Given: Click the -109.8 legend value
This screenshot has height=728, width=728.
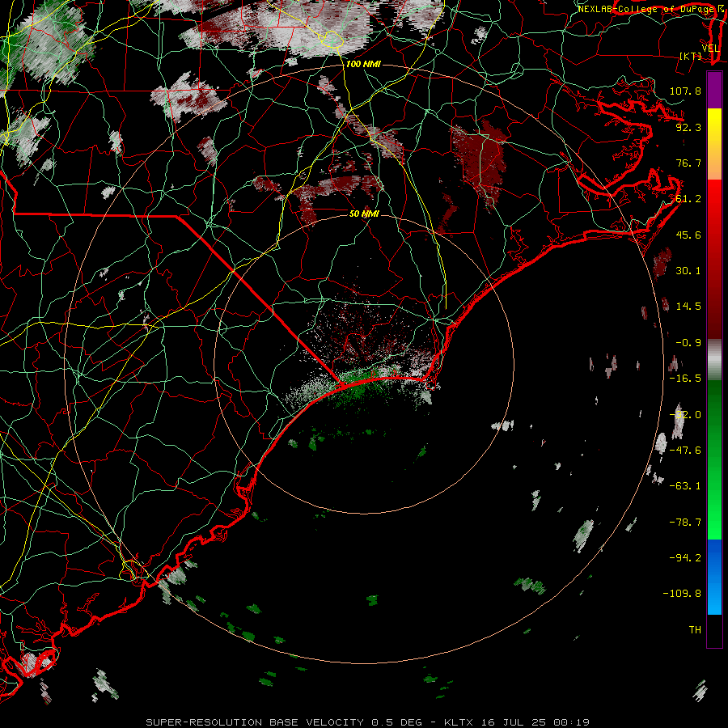Looking at the screenshot, I should pos(682,594).
